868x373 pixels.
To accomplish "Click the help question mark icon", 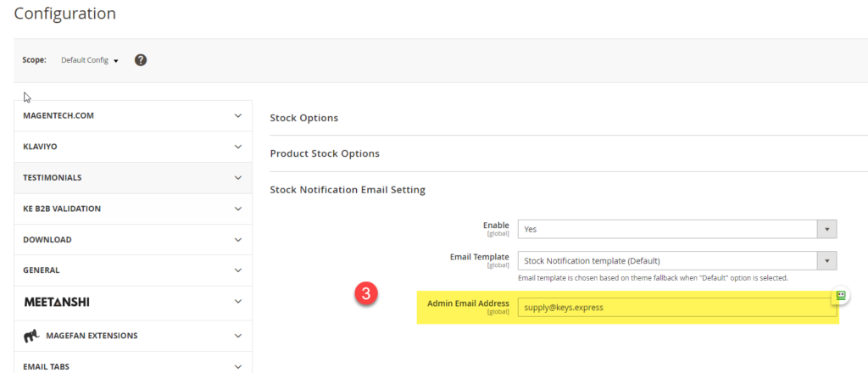I will tap(141, 60).
